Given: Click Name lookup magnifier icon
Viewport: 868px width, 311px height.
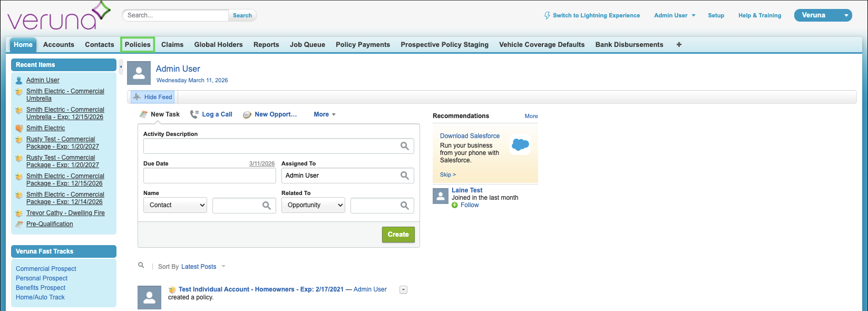Looking at the screenshot, I should [267, 206].
